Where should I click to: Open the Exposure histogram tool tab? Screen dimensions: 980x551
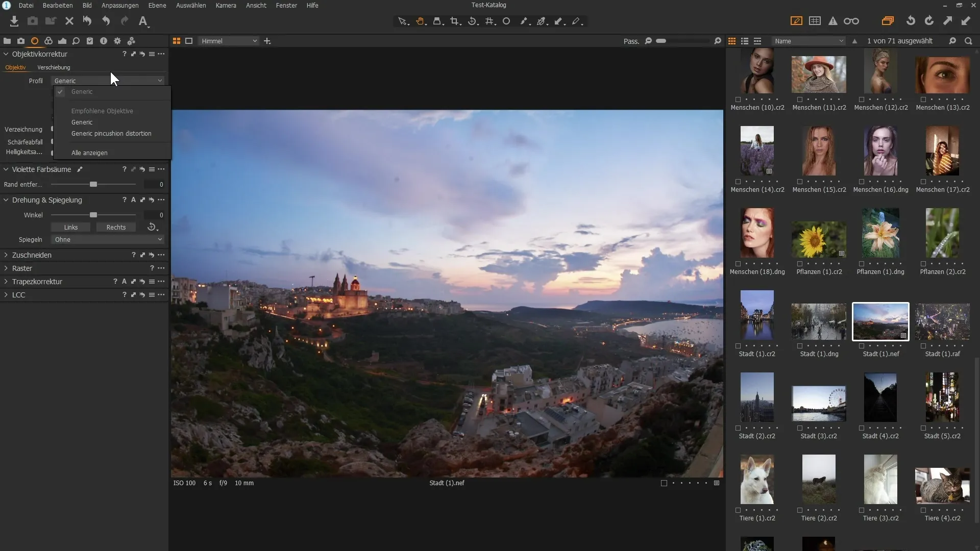pos(62,41)
